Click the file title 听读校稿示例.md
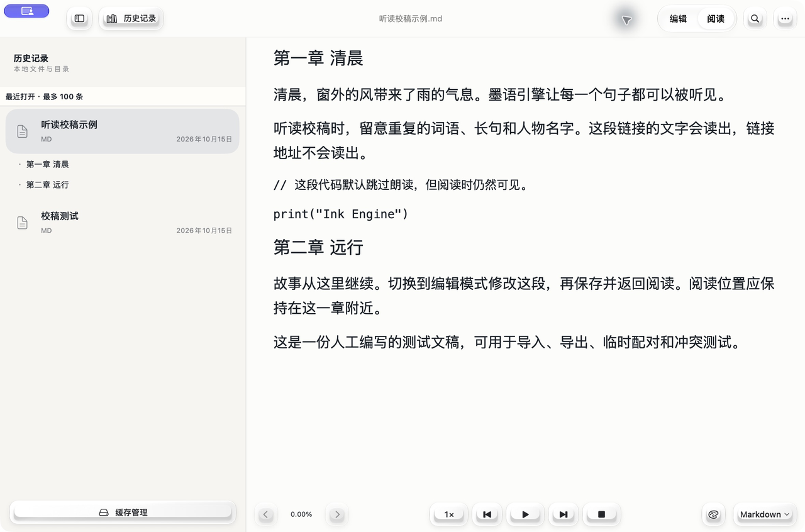Viewport: 805px width, 532px height. [411, 19]
